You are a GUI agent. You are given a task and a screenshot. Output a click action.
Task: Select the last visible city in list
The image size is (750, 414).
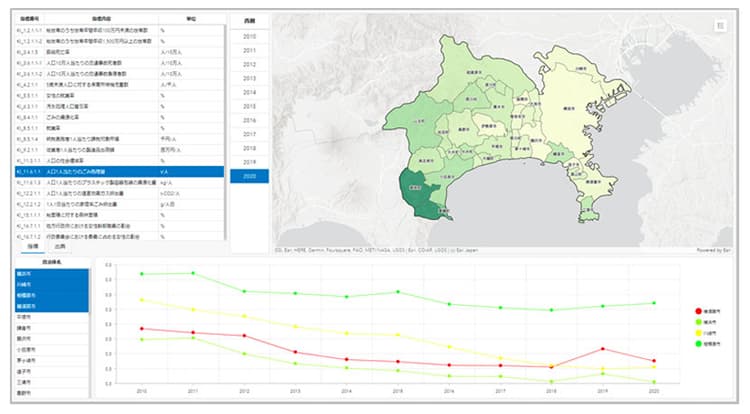[x=52, y=393]
